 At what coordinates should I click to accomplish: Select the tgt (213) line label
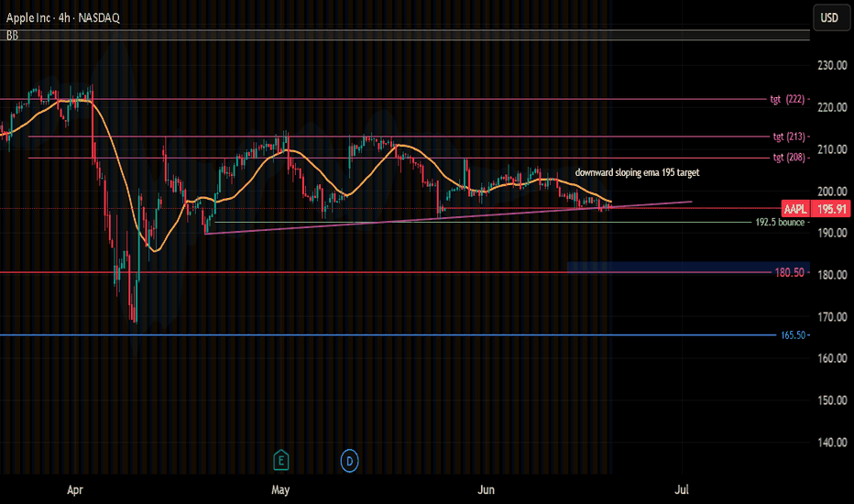(x=789, y=137)
